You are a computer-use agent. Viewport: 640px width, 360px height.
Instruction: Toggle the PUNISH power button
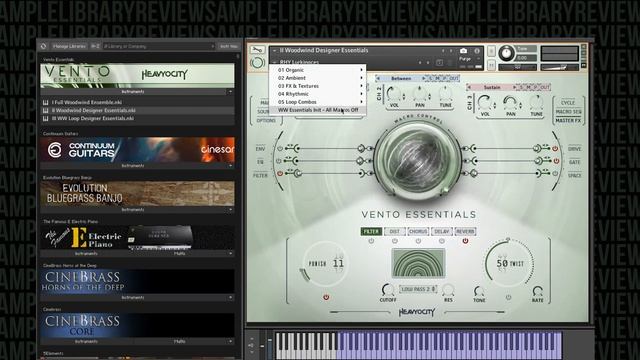click(x=326, y=298)
